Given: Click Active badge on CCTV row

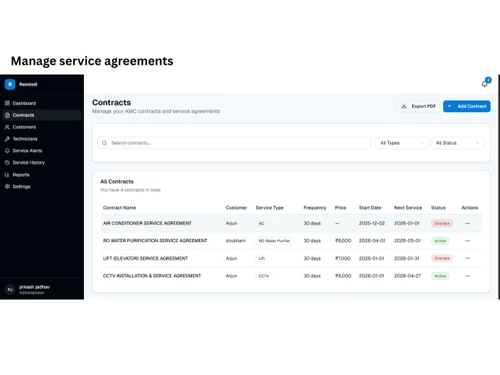Looking at the screenshot, I should (x=440, y=276).
